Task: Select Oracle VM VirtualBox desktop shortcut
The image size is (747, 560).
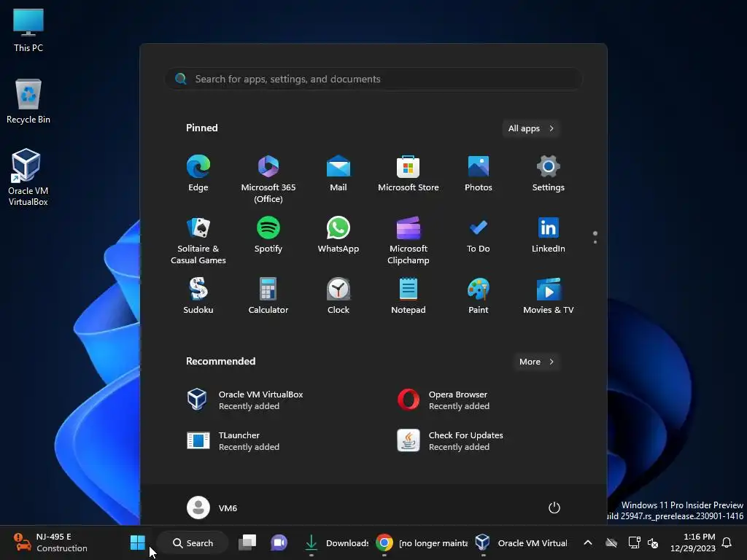Action: tap(28, 177)
